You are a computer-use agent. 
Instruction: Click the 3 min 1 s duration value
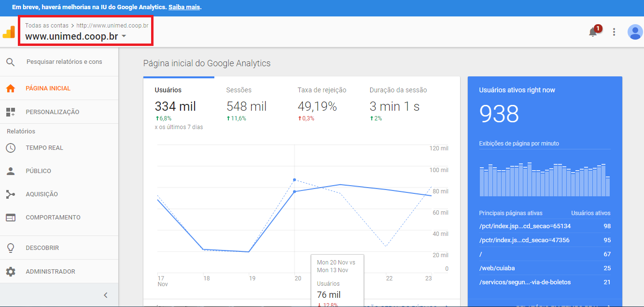coord(394,106)
